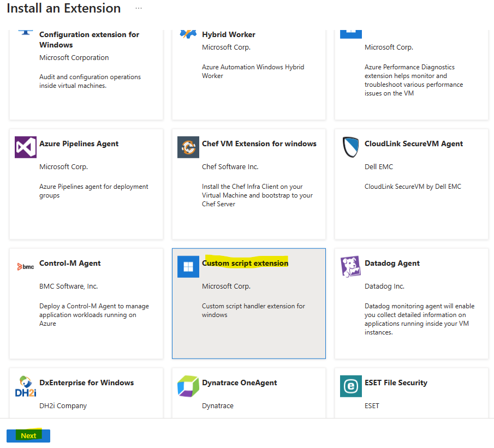This screenshot has width=494, height=448.
Task: Click the Custom script extension Windows icon
Action: (x=188, y=267)
